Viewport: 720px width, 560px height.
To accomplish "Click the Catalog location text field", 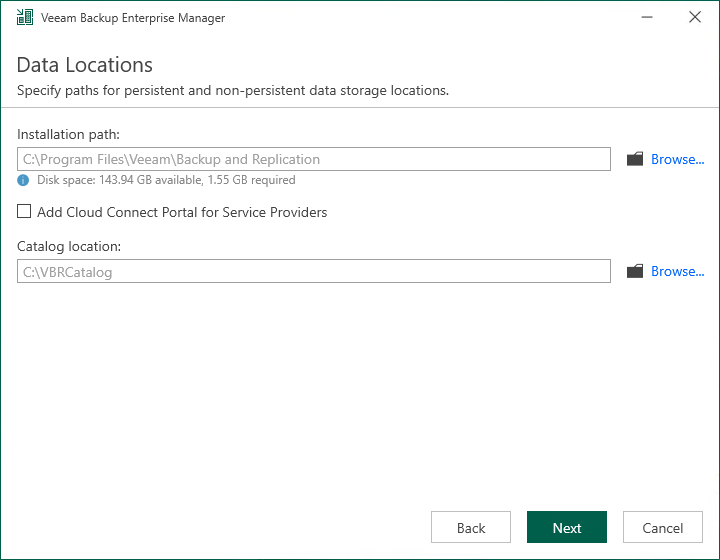I will tap(313, 271).
